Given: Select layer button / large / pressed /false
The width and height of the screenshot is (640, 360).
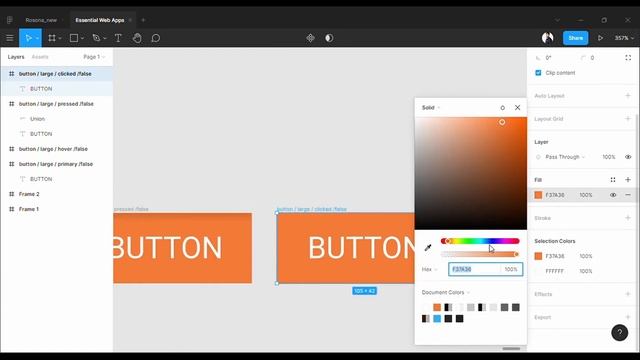Looking at the screenshot, I should coord(57,104).
